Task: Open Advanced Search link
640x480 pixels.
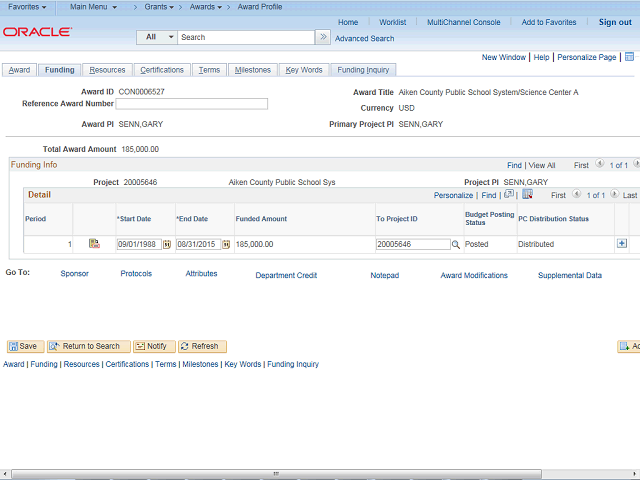Action: click(364, 38)
